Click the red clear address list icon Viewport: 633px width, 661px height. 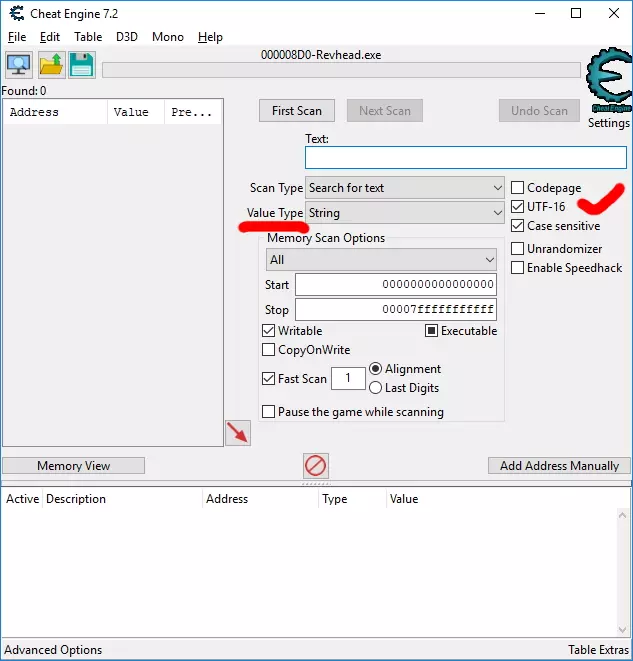pyautogui.click(x=316, y=466)
